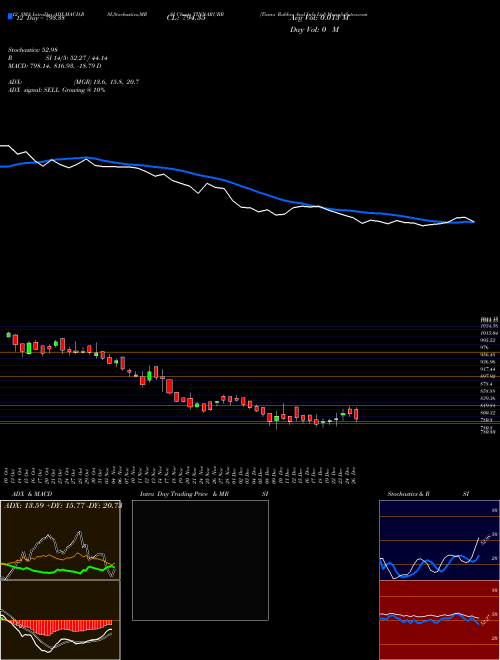Click the last red candle on 26 Dec
The height and width of the screenshot is (660, 500).
point(356,415)
